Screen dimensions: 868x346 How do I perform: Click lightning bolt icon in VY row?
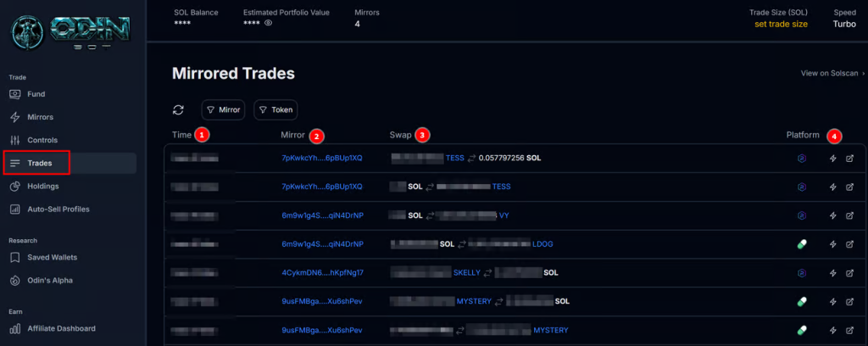(x=832, y=215)
